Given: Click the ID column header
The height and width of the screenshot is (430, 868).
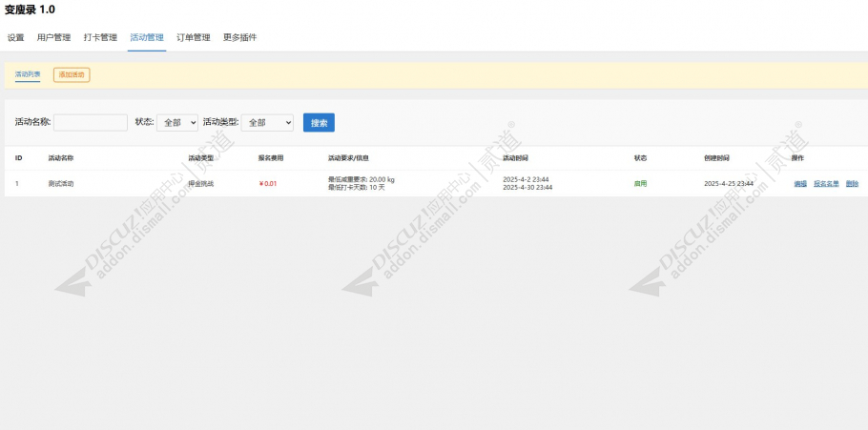Looking at the screenshot, I should point(18,158).
